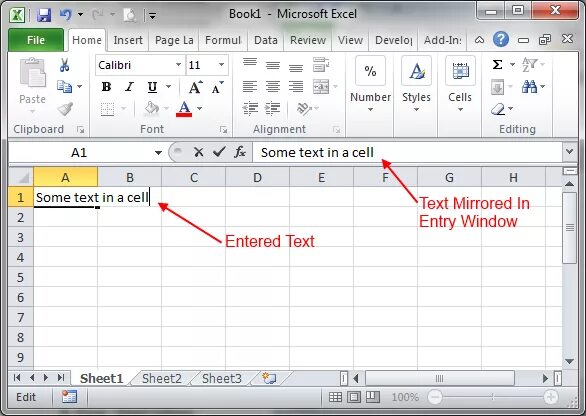
Task: Switch to Normal view in status bar
Action: (335, 397)
